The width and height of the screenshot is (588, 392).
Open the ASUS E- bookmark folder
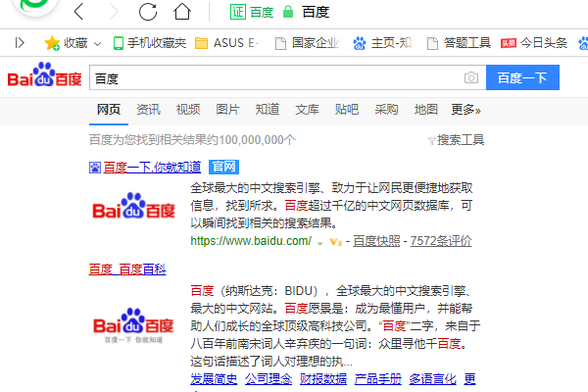[x=228, y=43]
